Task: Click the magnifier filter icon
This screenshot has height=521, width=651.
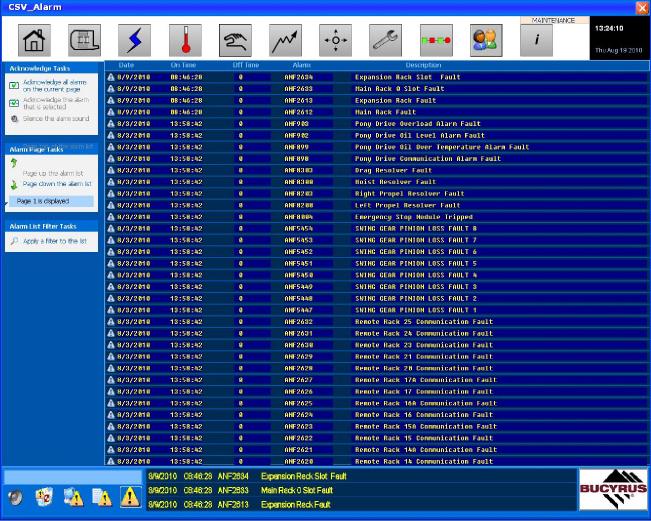Action: click(14, 241)
